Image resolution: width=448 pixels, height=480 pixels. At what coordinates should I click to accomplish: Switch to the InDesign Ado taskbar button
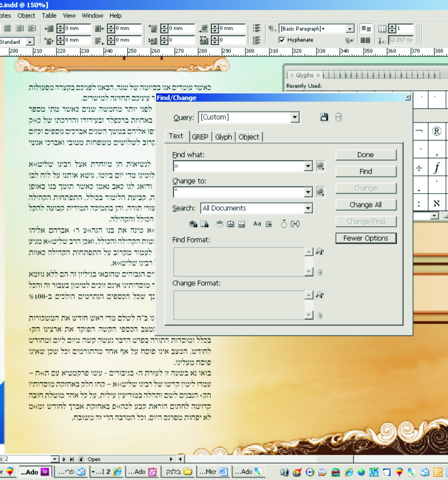click(x=35, y=472)
